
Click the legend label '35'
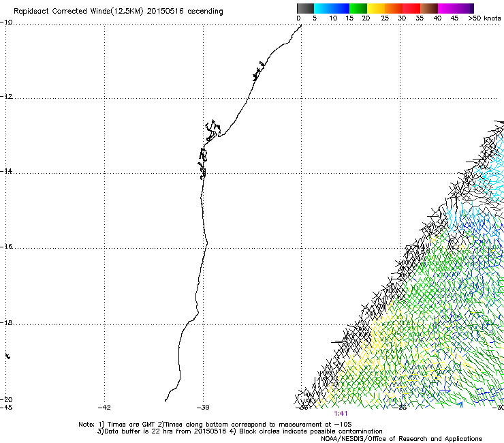click(x=420, y=18)
